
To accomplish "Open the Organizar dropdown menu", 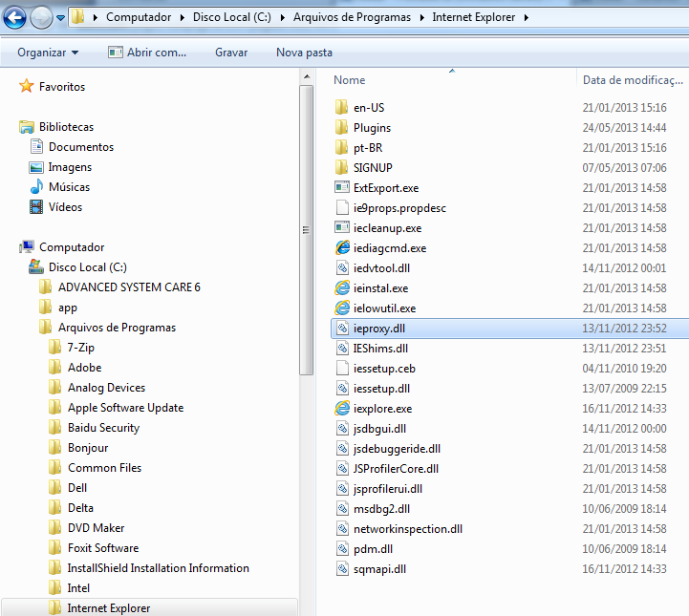I will 48,53.
